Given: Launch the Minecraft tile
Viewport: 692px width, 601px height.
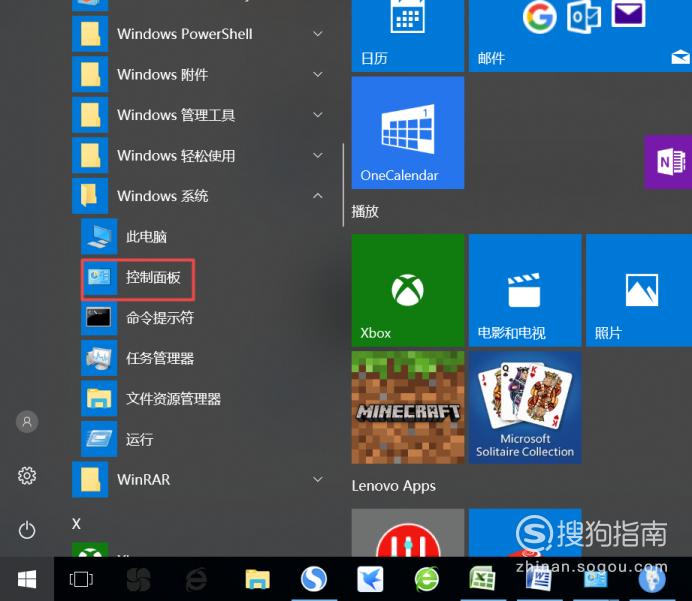Looking at the screenshot, I should pyautogui.click(x=408, y=407).
